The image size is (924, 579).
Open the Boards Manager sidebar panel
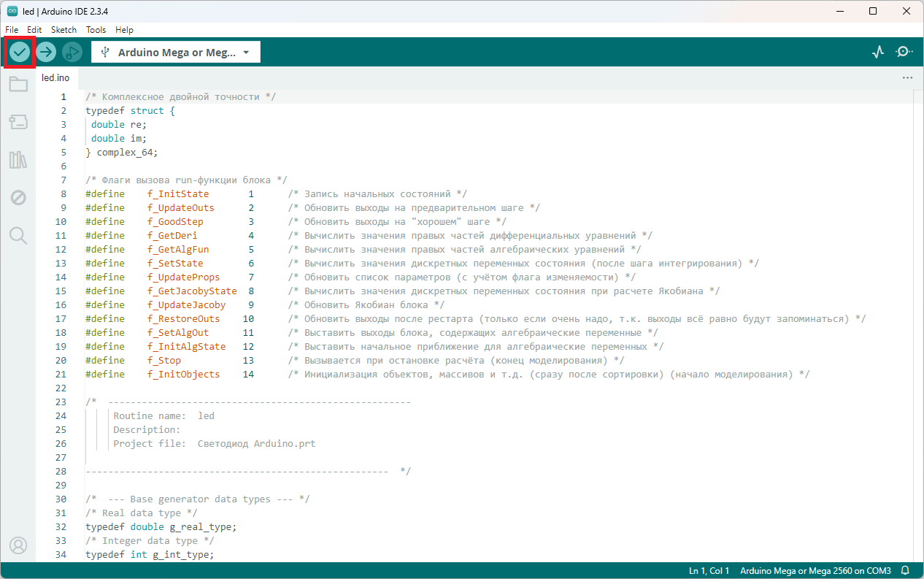[x=18, y=122]
